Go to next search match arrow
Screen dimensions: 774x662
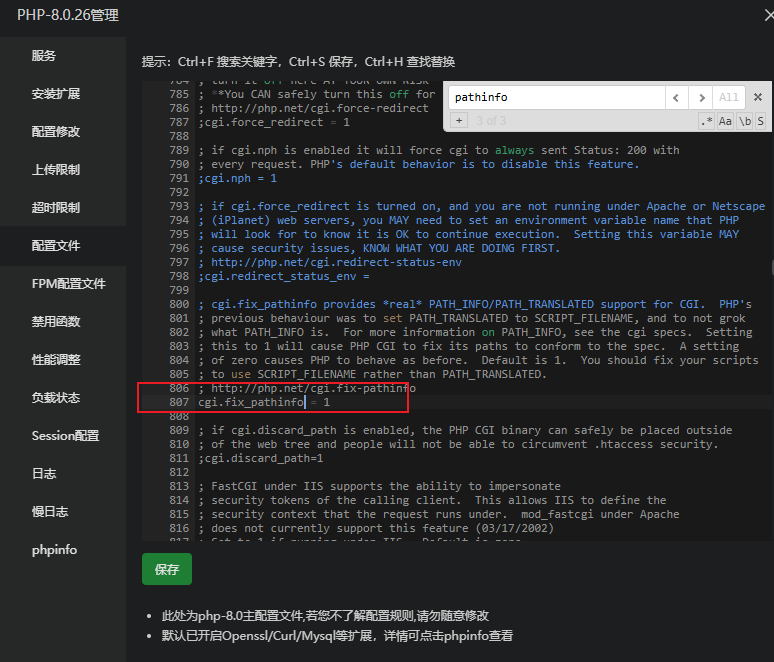701,97
